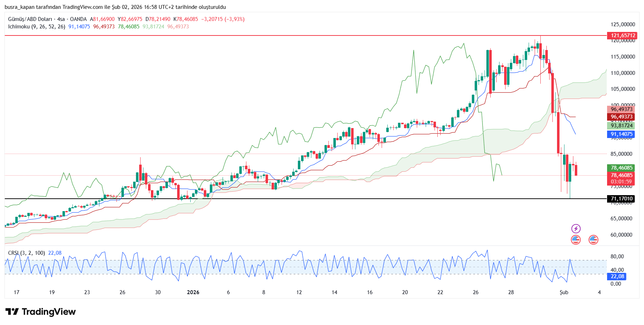Click the OANDA data source label
This screenshot has width=644, height=325.
[78, 19]
